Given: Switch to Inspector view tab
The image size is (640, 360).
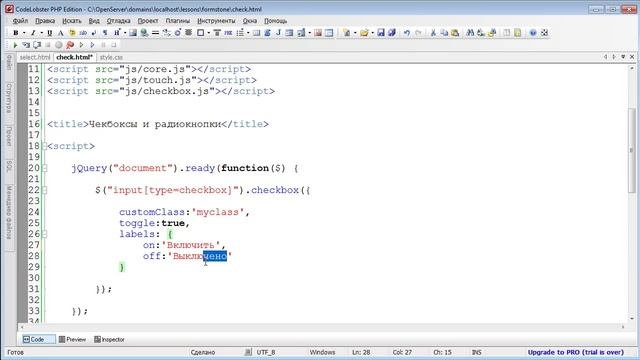Looking at the screenshot, I should pyautogui.click(x=109, y=340).
